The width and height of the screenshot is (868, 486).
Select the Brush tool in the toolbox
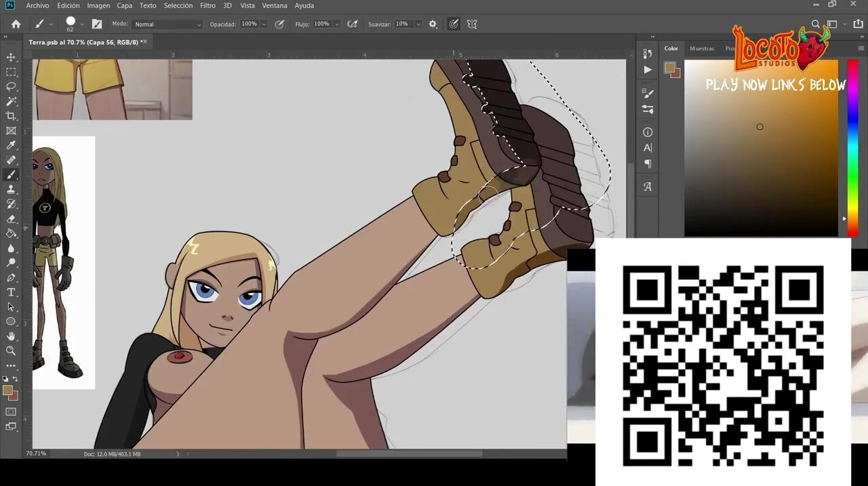tap(11, 175)
